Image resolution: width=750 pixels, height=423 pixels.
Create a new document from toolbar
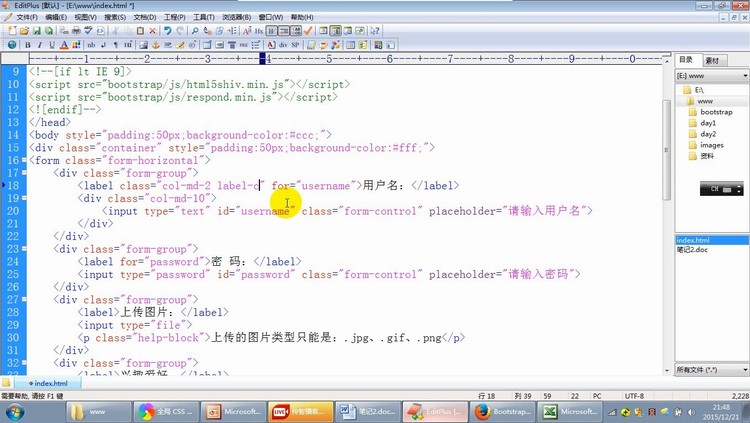click(12, 31)
